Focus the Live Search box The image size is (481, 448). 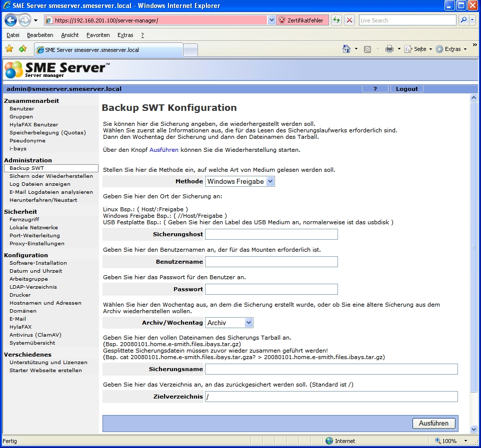point(407,20)
